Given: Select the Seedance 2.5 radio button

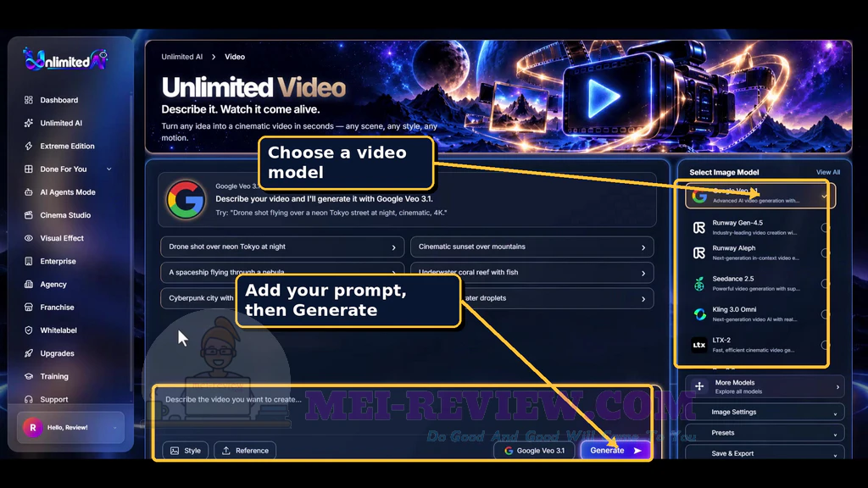Looking at the screenshot, I should [x=826, y=284].
